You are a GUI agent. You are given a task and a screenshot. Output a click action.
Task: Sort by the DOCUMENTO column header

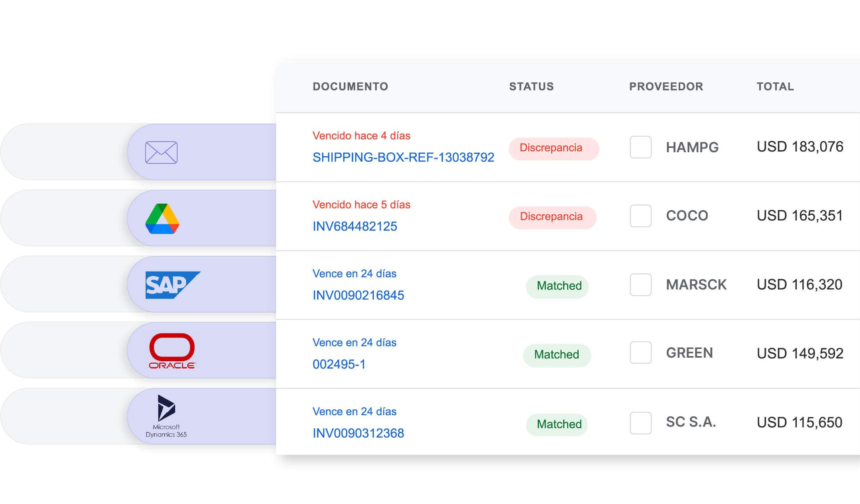click(350, 86)
